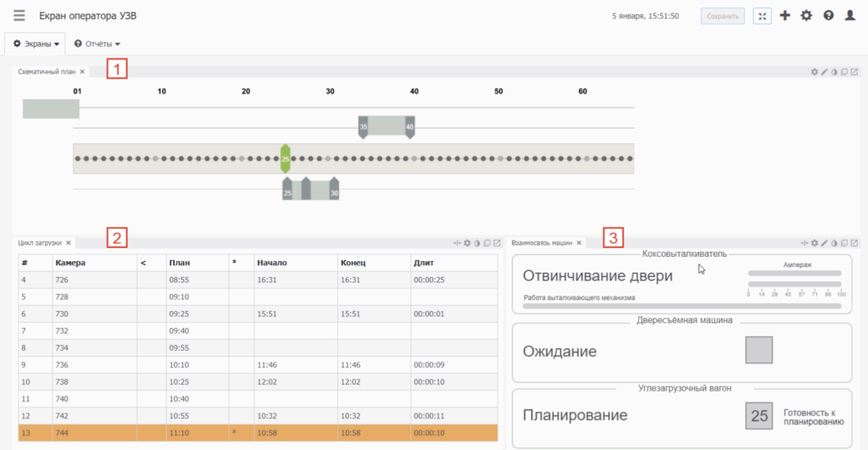Screen dimensions: 868x450
Task: Open the Отчёты dropdown menu
Action: click(97, 44)
